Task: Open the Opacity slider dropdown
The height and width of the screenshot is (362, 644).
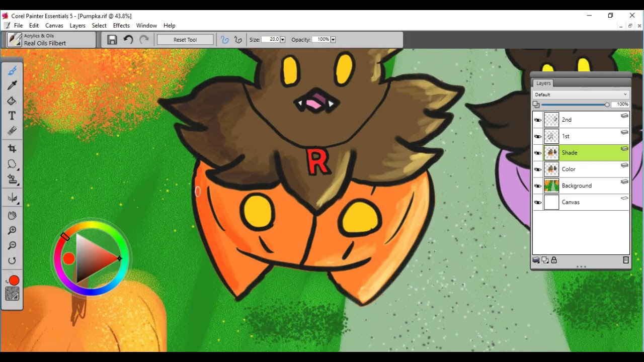Action: point(333,40)
